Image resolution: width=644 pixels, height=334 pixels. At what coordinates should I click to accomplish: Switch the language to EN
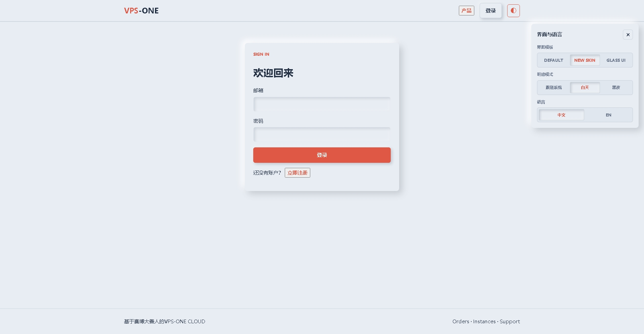(x=608, y=115)
